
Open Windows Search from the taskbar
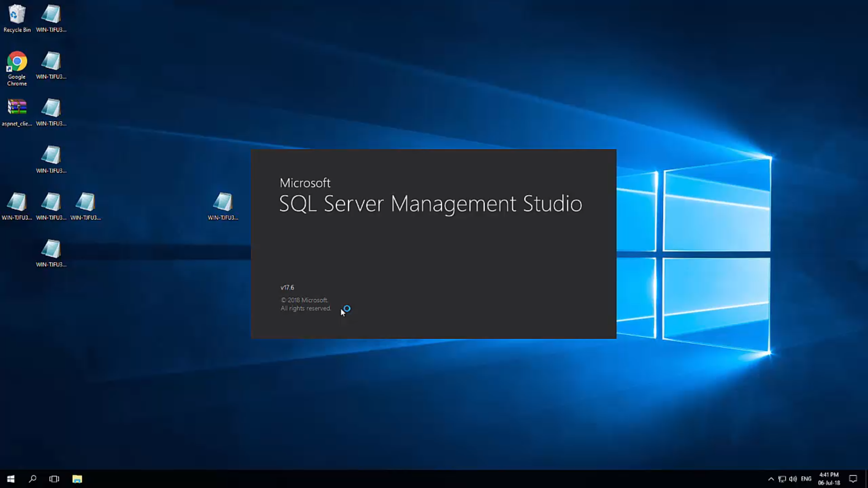click(32, 479)
